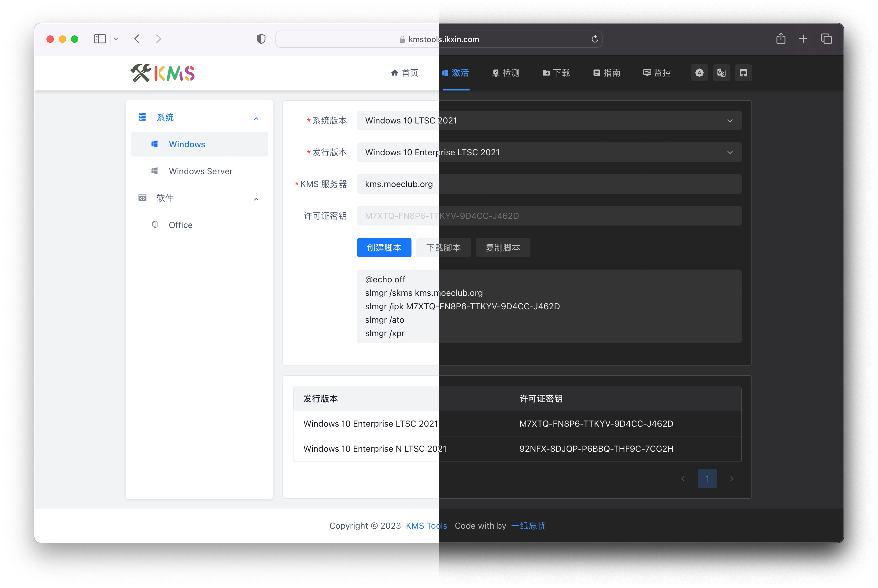Select the Office icon under 软件
878x588 pixels.
(x=154, y=225)
